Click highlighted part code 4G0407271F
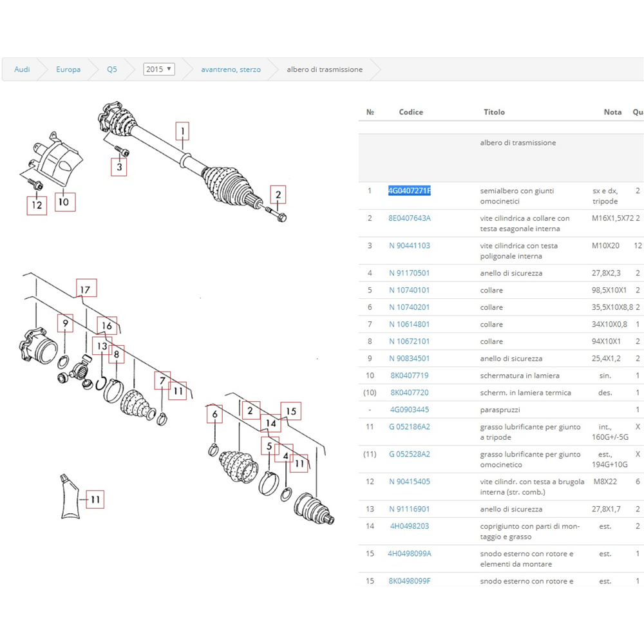644x644 pixels. (410, 191)
